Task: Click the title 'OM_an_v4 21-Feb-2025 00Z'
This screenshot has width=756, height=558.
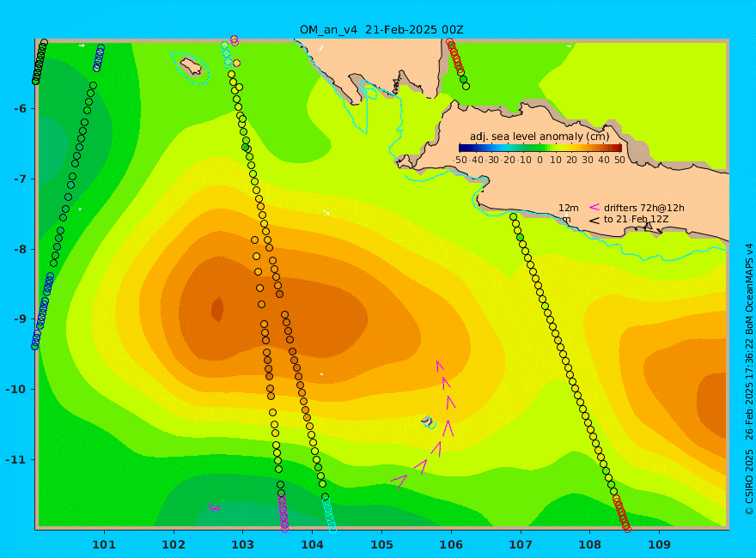Action: (381, 30)
